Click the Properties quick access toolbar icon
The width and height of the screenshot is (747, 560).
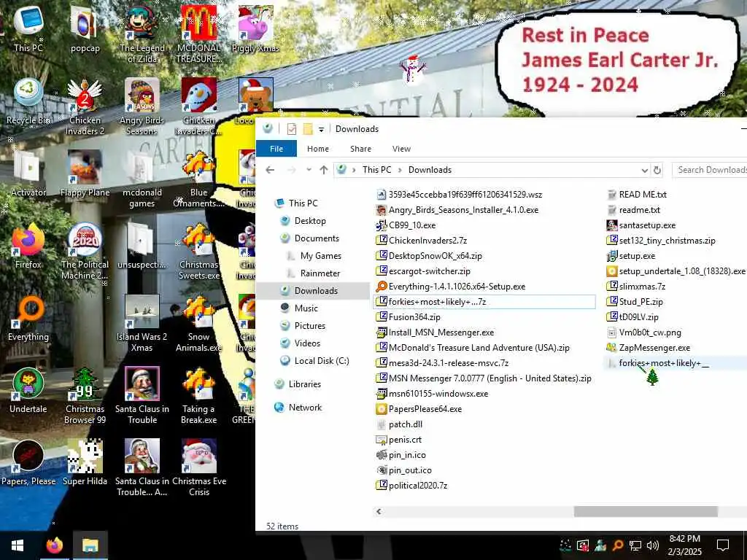292,129
